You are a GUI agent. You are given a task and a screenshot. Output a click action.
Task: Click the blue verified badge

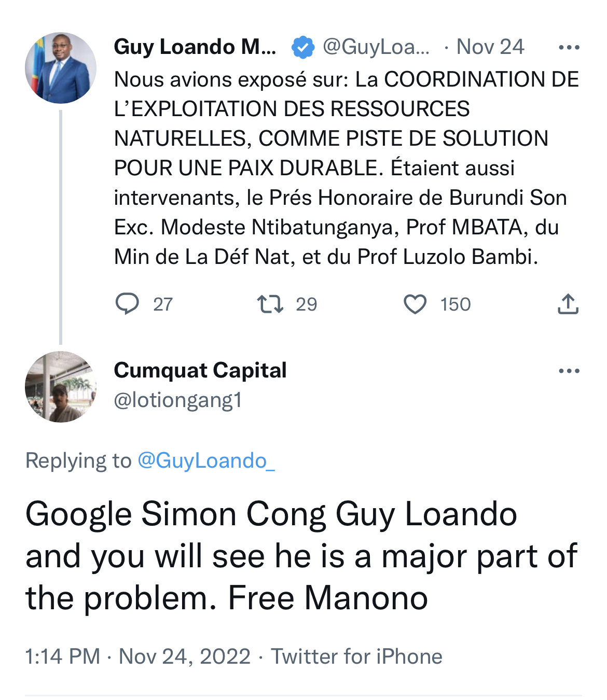point(303,47)
